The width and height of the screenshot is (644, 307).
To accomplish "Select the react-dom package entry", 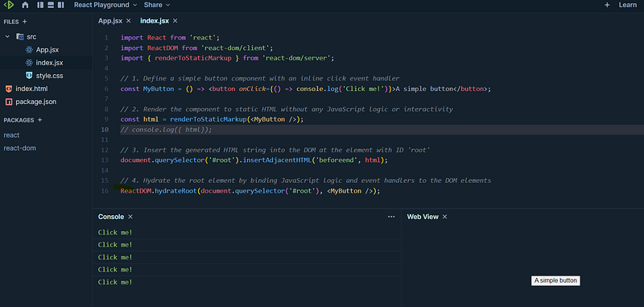I will pos(19,148).
